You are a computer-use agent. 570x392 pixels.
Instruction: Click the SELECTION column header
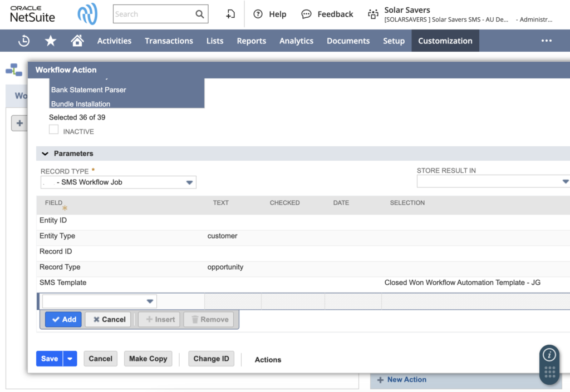point(407,203)
